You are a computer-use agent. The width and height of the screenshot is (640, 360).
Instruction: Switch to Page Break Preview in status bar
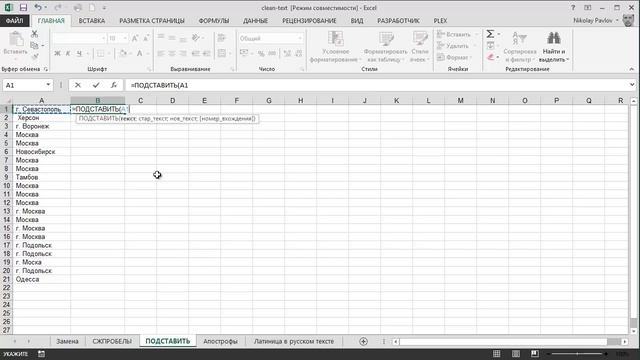[535, 354]
